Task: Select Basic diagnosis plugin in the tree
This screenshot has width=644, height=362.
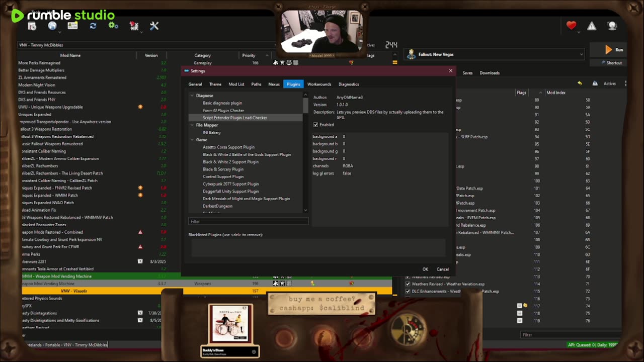Action: coord(222,103)
